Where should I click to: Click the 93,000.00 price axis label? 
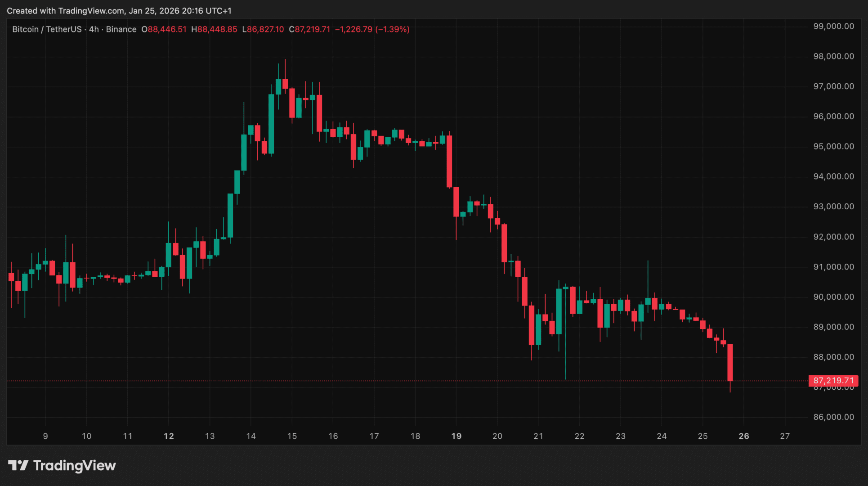tap(833, 207)
